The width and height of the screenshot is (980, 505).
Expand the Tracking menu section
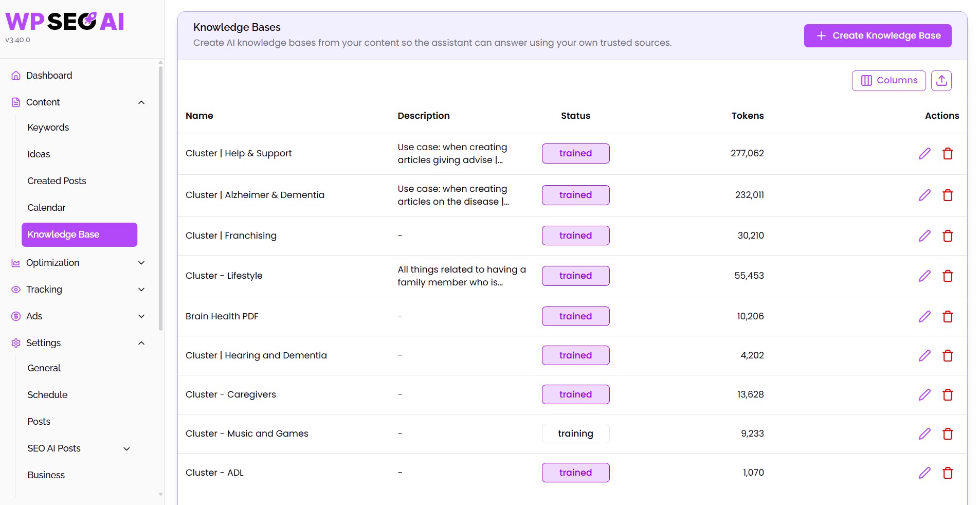click(x=141, y=290)
